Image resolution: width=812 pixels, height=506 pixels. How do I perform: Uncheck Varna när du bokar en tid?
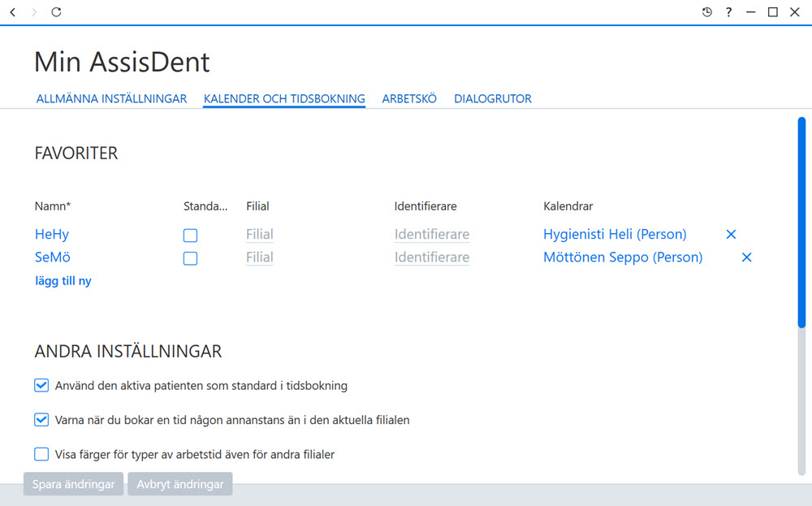click(x=41, y=420)
